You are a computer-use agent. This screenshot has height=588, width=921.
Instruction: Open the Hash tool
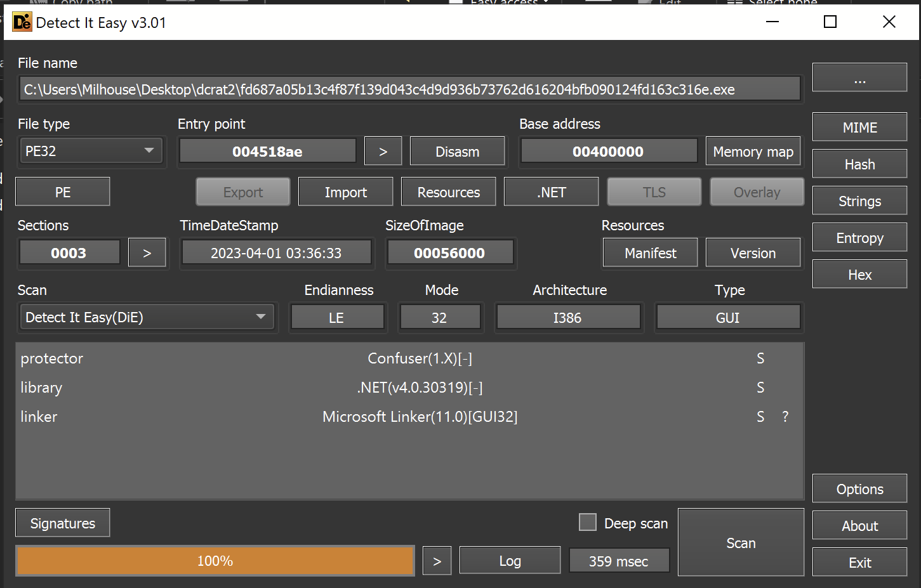click(859, 164)
